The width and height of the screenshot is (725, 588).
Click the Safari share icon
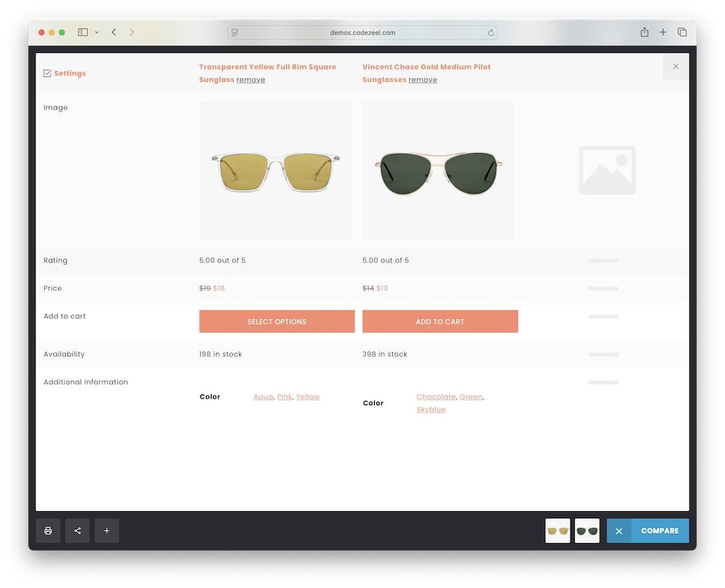[x=644, y=33]
